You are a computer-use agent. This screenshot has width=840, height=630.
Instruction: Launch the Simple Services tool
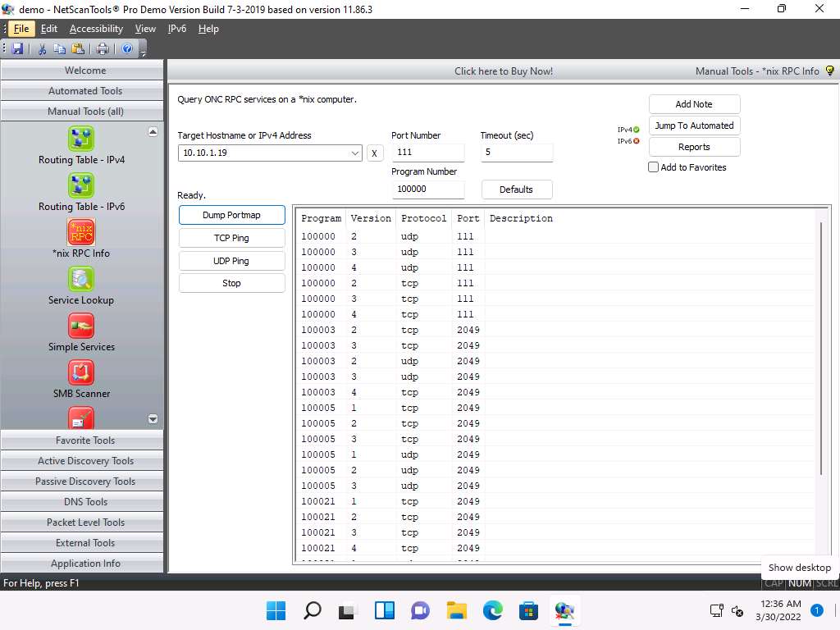(x=81, y=326)
